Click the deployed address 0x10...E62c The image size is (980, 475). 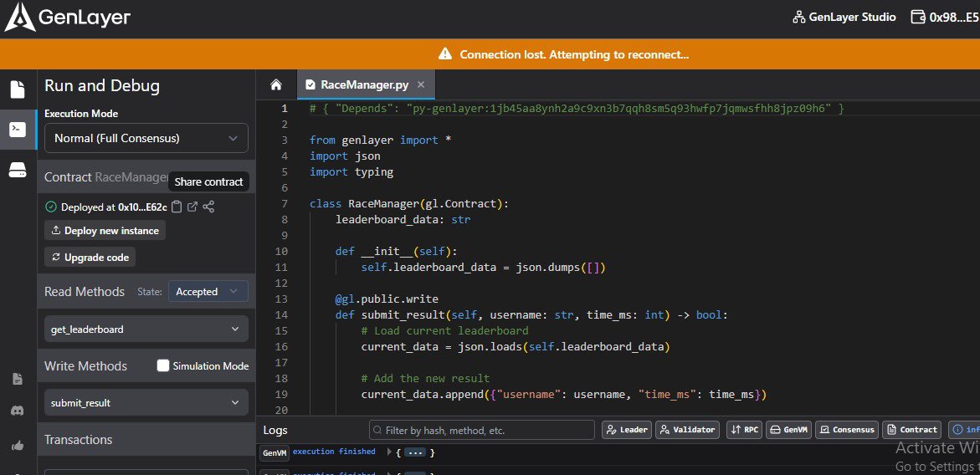[142, 207]
